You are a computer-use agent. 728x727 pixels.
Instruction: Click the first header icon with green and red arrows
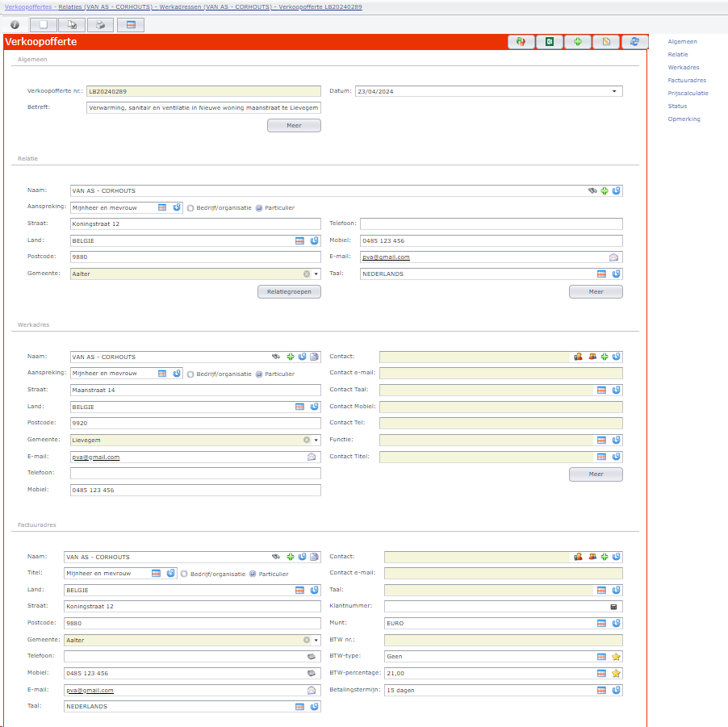521,42
